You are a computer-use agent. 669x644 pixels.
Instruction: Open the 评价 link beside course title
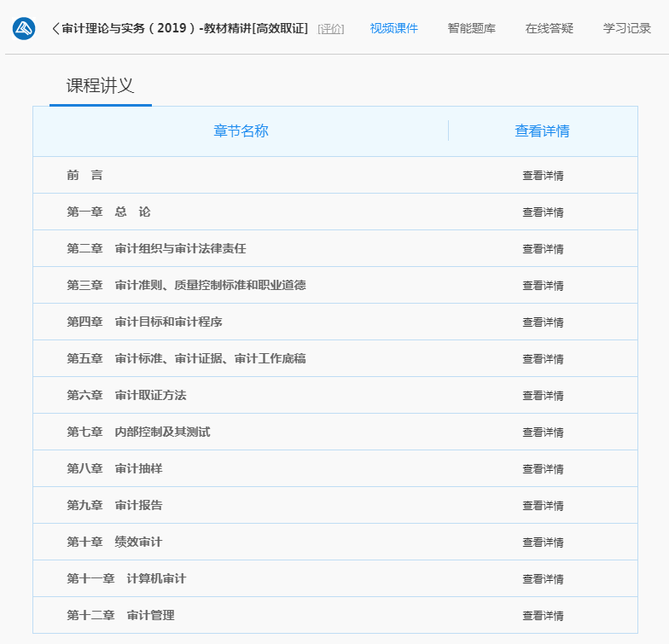(331, 29)
